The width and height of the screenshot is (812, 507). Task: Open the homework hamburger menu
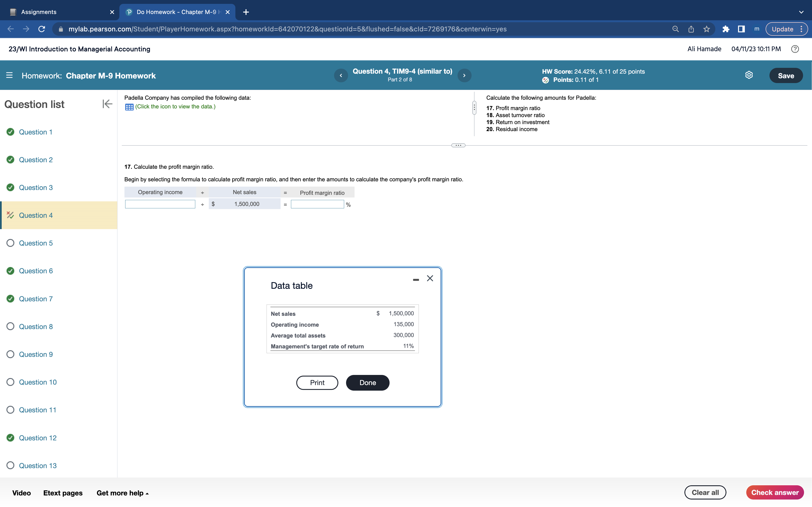click(9, 75)
